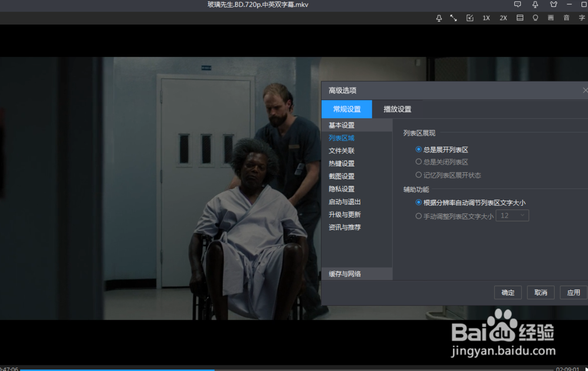Select 记忆列表区展开状态 radio button

pyautogui.click(x=419, y=175)
